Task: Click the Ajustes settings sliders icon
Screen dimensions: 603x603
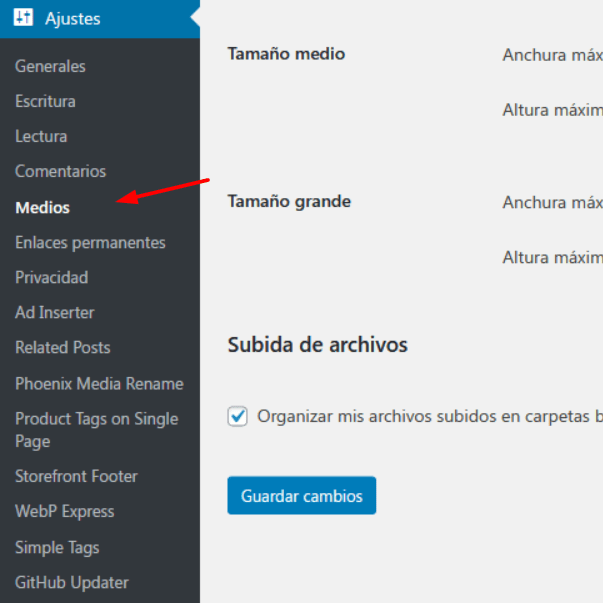Action: click(x=23, y=18)
